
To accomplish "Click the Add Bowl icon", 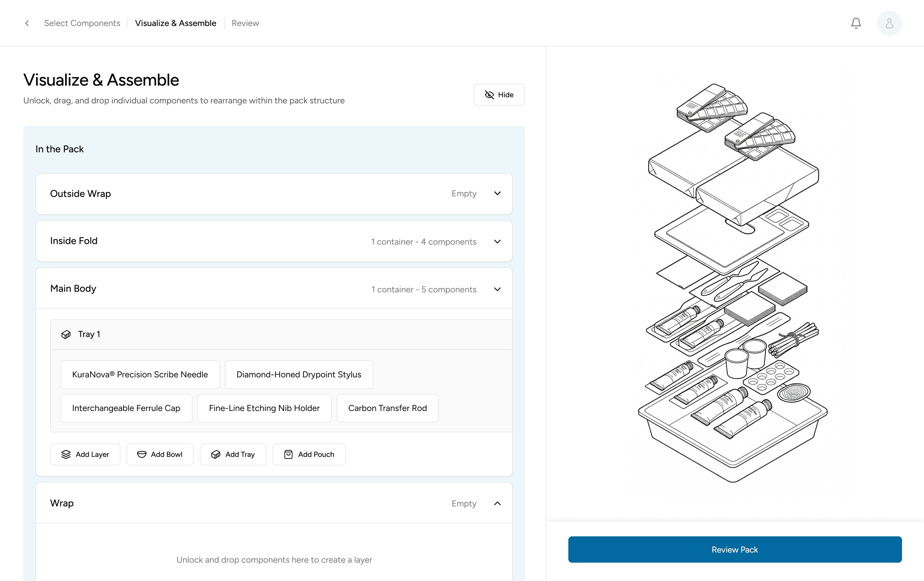I will [x=141, y=454].
